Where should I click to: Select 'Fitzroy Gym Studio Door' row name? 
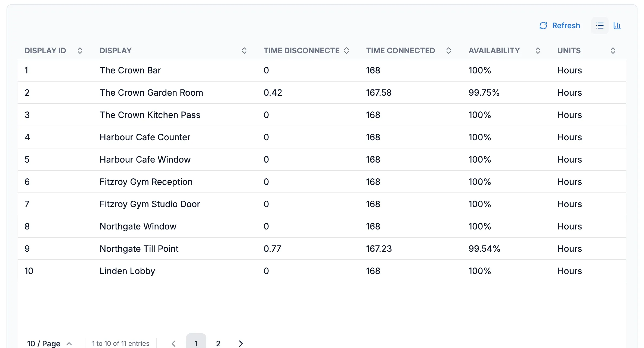[x=150, y=204]
